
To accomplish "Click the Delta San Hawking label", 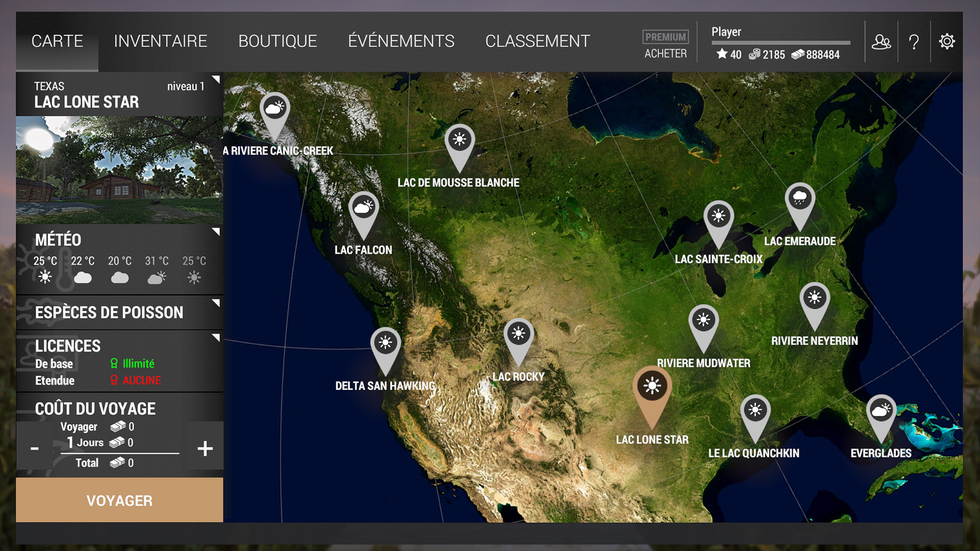I will click(385, 386).
